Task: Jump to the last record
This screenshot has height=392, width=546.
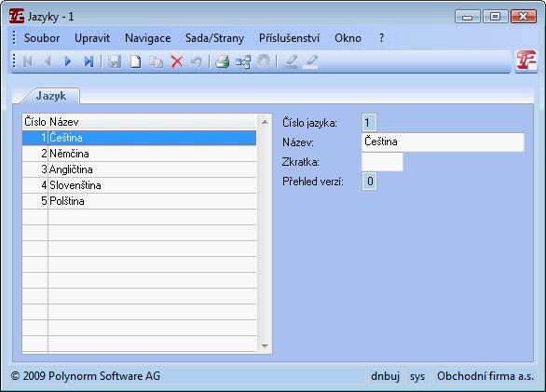Action: (89, 61)
